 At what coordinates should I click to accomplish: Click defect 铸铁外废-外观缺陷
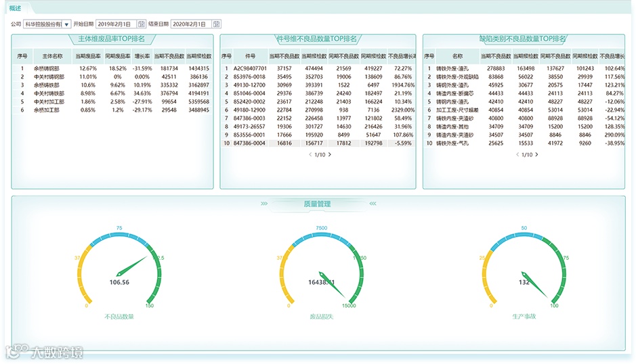[x=457, y=76]
